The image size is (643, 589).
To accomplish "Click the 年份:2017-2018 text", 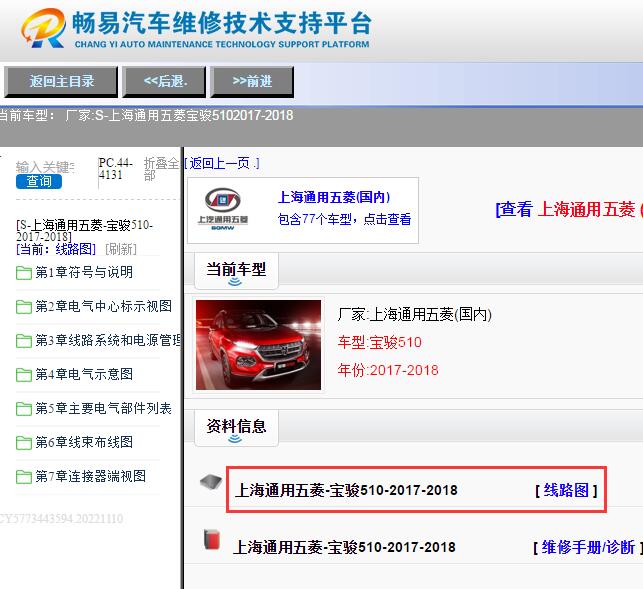I will click(388, 370).
